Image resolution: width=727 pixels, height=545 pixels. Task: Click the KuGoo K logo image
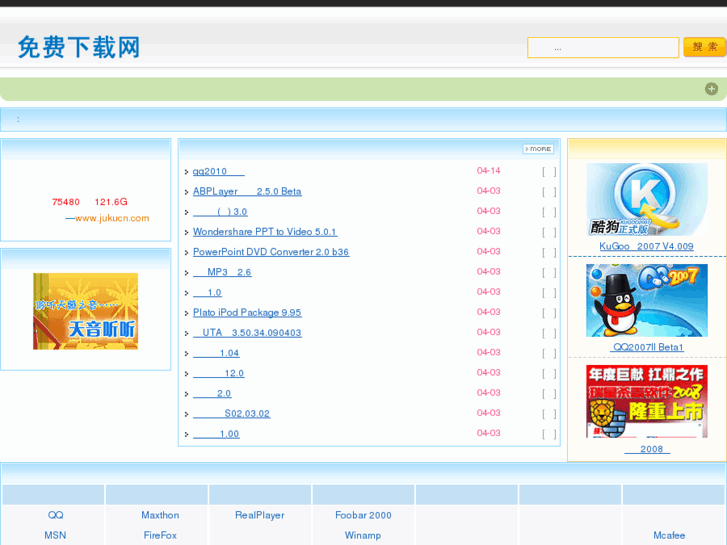(647, 199)
